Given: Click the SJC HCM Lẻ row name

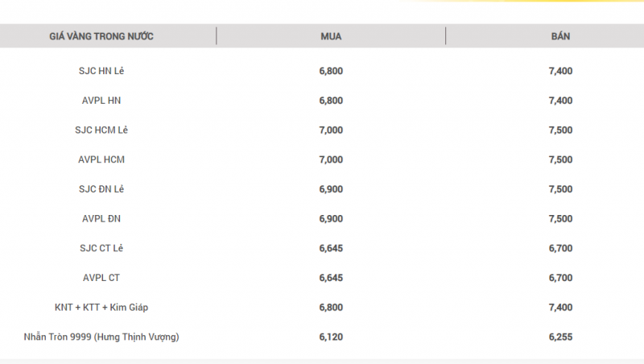Looking at the screenshot, I should click(101, 130).
